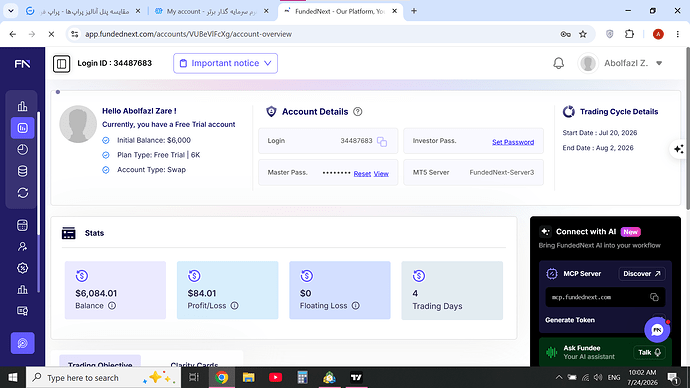Open the Account Details help question mark
The width and height of the screenshot is (690, 388).
point(358,112)
